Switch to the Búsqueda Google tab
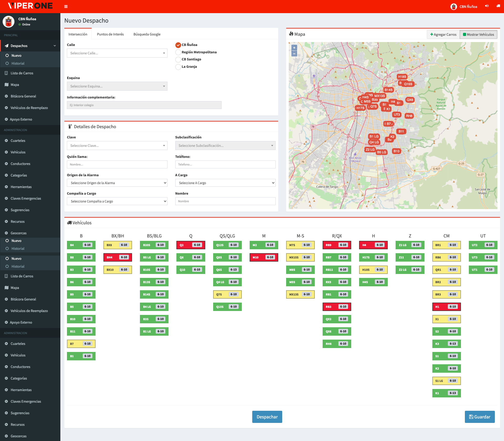The height and width of the screenshot is (441, 504). point(147,34)
